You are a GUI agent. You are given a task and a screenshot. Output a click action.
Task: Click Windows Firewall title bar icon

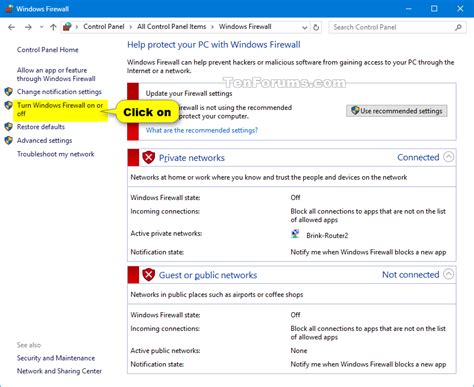tap(9, 8)
